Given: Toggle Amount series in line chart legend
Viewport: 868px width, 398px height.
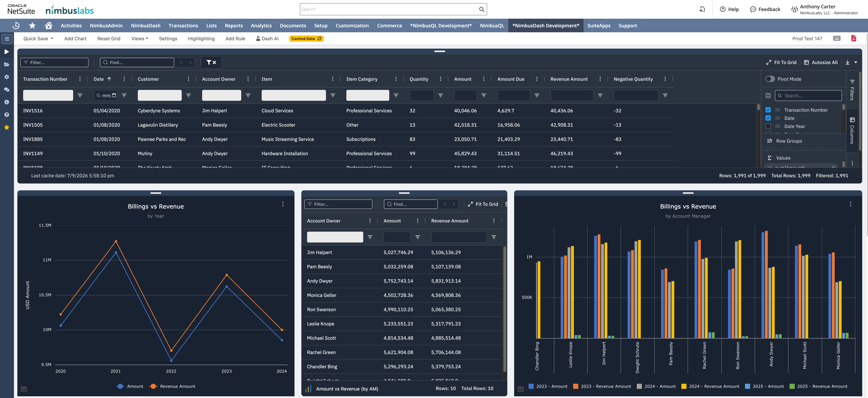Looking at the screenshot, I should 130,386.
